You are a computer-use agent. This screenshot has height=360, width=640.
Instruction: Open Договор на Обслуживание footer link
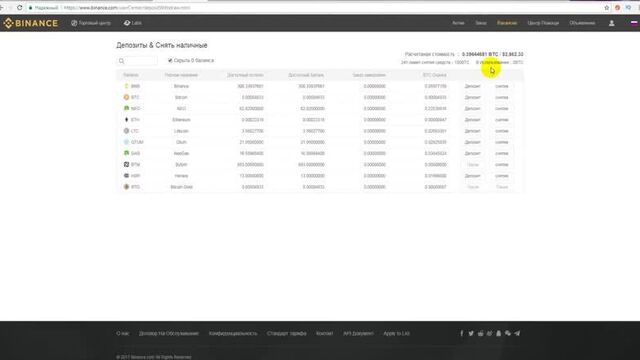coord(169,333)
